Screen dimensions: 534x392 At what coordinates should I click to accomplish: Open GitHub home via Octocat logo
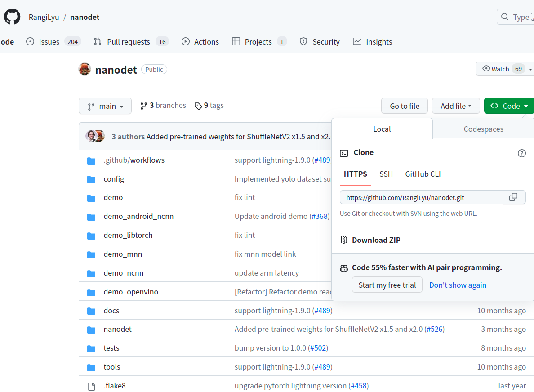click(x=12, y=17)
